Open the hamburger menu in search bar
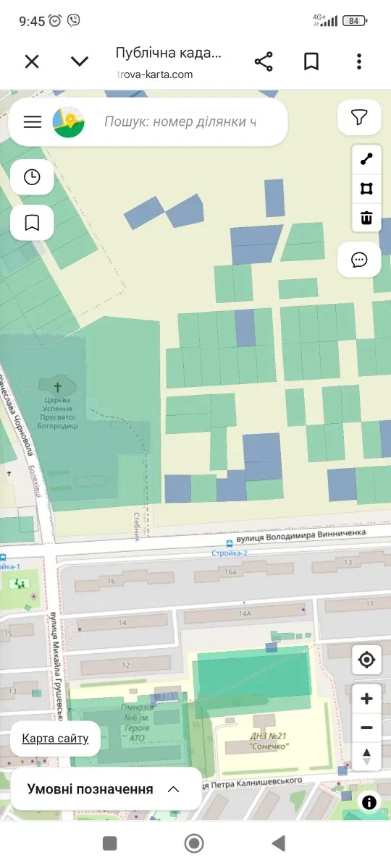The width and height of the screenshot is (391, 868). [33, 122]
